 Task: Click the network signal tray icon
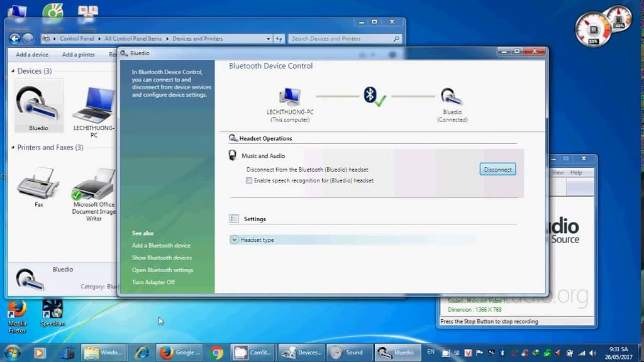[x=582, y=353]
